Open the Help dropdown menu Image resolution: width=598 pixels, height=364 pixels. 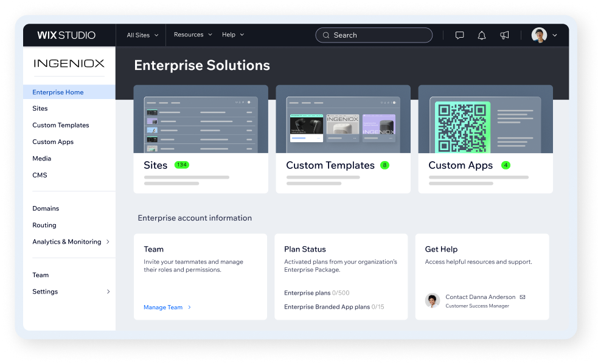[232, 34]
